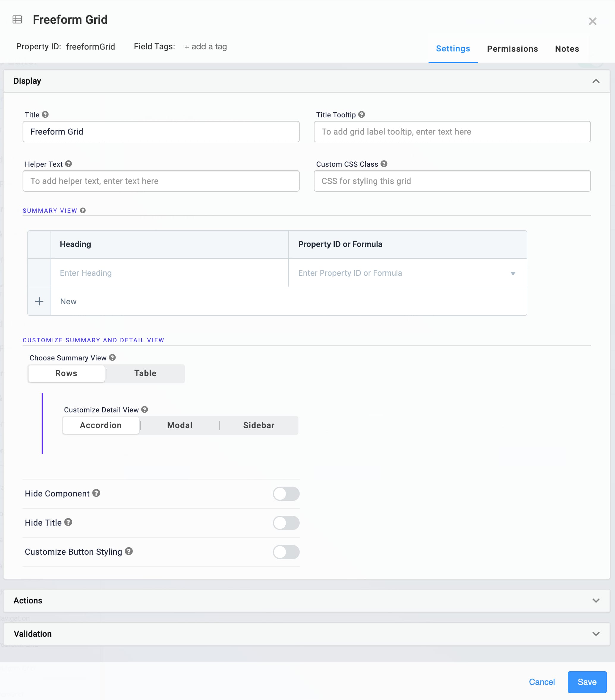Click Choose Summary View help icon
Image resolution: width=615 pixels, height=700 pixels.
(112, 357)
